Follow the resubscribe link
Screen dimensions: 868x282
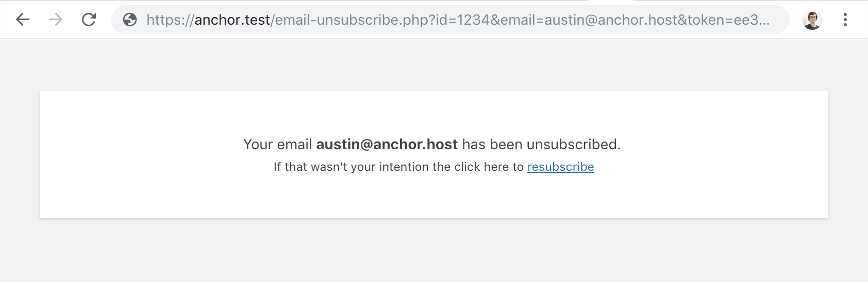pyautogui.click(x=561, y=167)
